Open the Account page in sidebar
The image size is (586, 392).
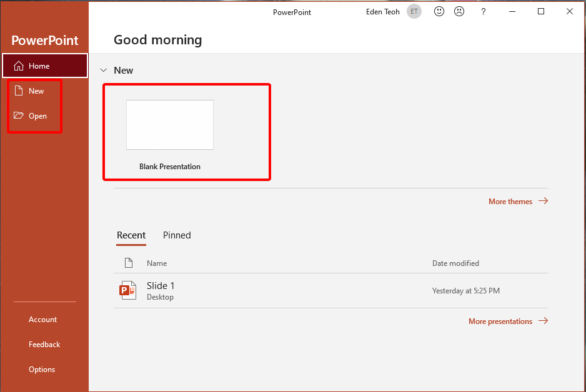[42, 320]
